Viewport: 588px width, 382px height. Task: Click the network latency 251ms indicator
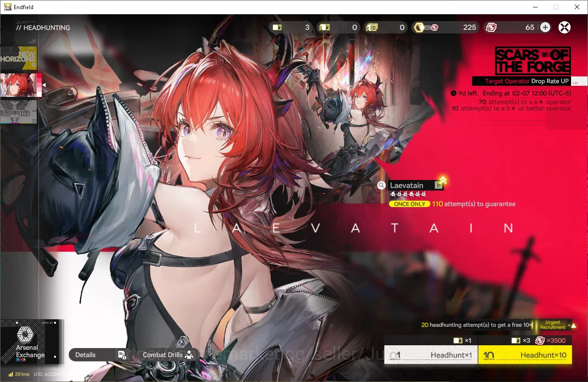(x=19, y=374)
